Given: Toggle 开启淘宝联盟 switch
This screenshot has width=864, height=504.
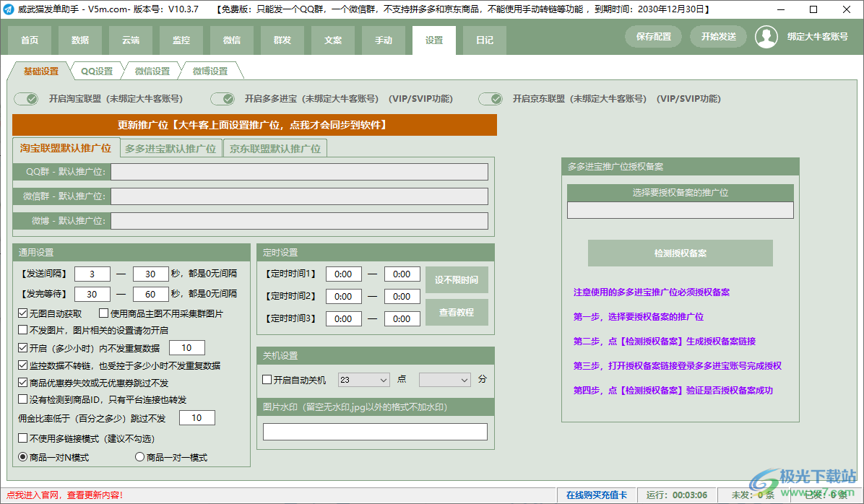Looking at the screenshot, I should 27,99.
